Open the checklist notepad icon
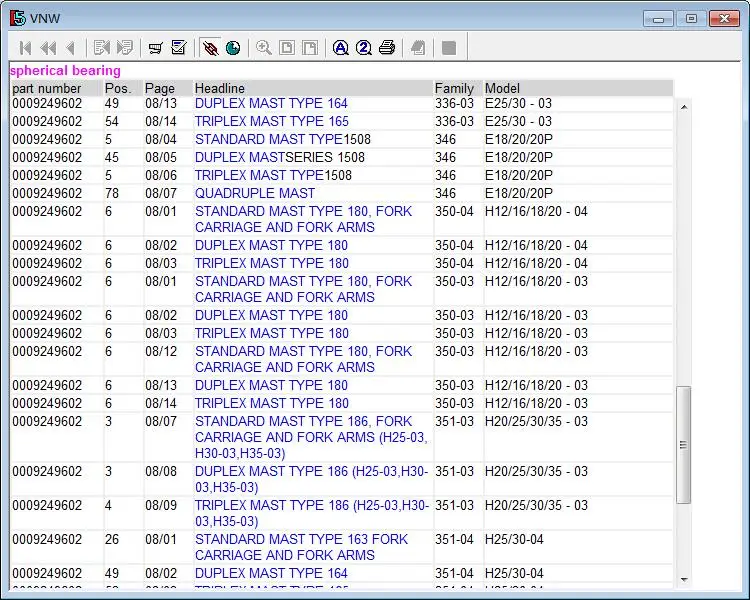Image resolution: width=750 pixels, height=600 pixels. (x=178, y=48)
